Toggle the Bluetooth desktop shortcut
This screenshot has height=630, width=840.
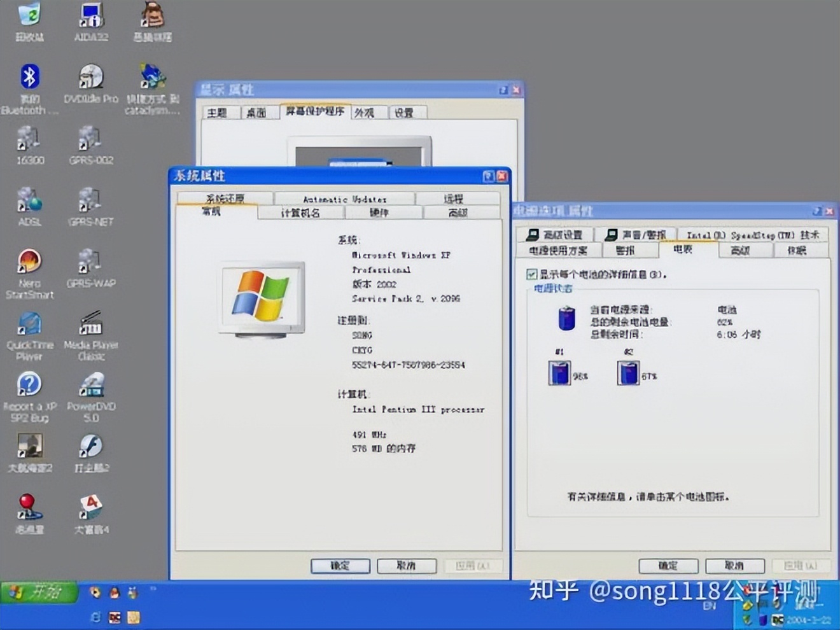click(29, 76)
